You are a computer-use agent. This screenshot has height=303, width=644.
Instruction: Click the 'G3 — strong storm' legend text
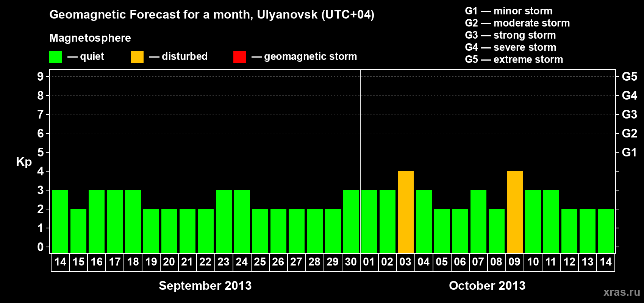pos(510,35)
